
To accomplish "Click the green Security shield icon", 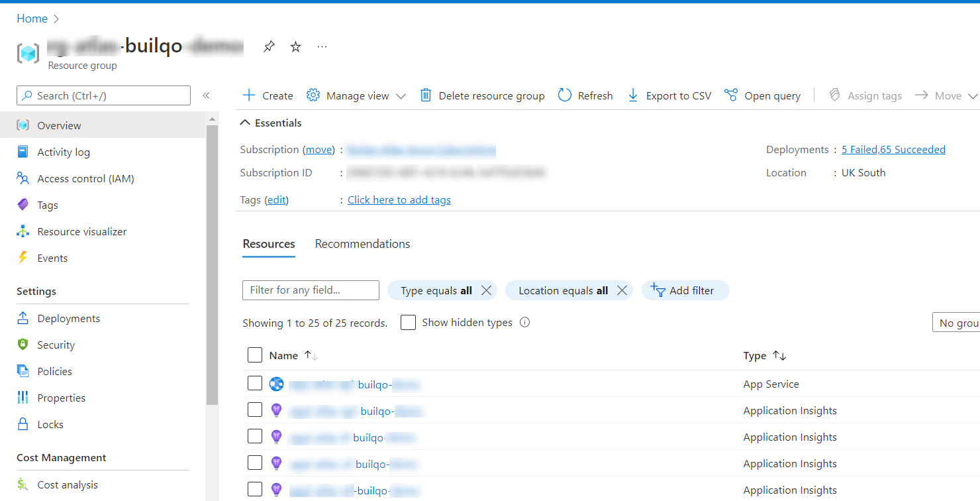I will 23,345.
